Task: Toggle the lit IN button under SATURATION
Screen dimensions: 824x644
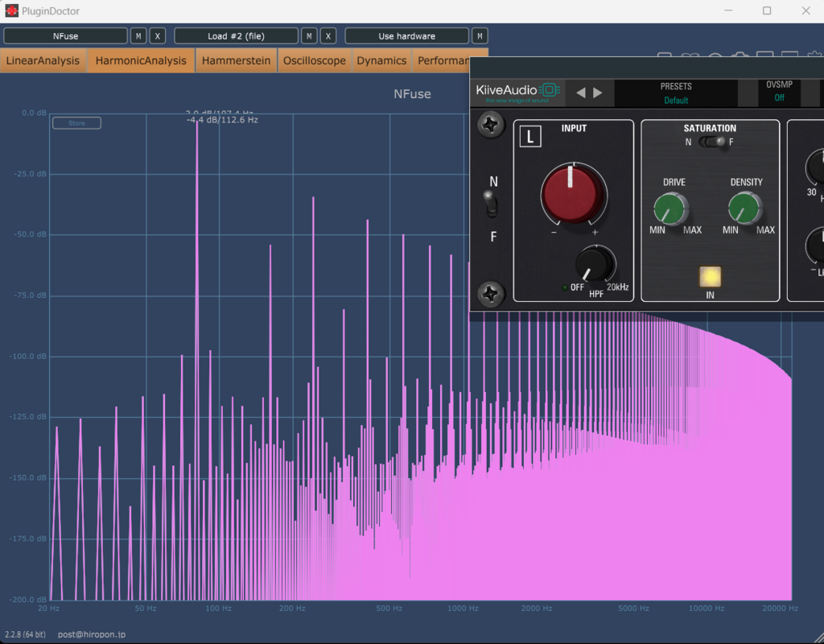Action: [710, 277]
